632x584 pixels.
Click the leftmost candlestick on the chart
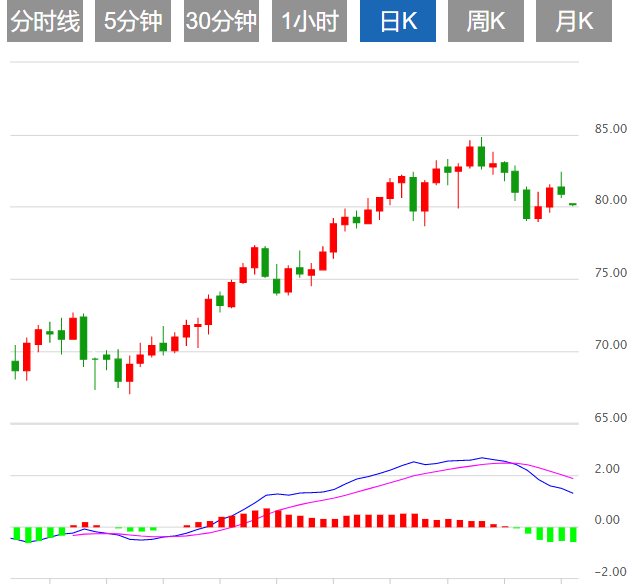(x=15, y=365)
